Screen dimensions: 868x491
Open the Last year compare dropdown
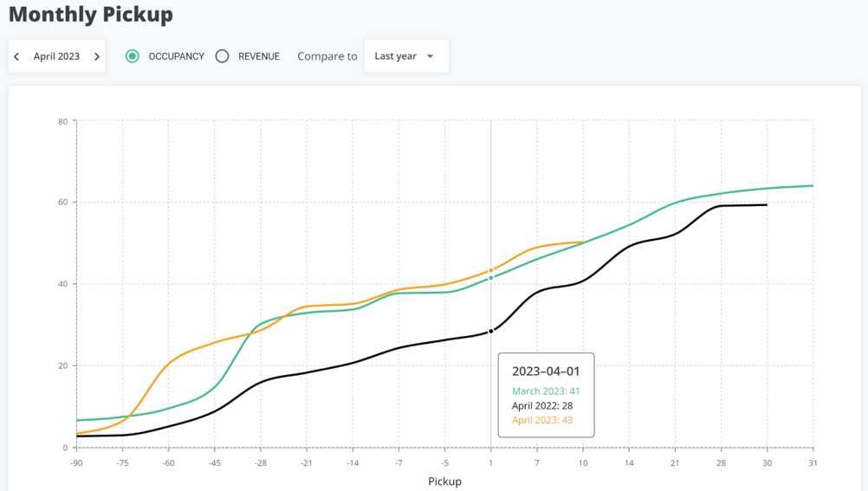[405, 56]
